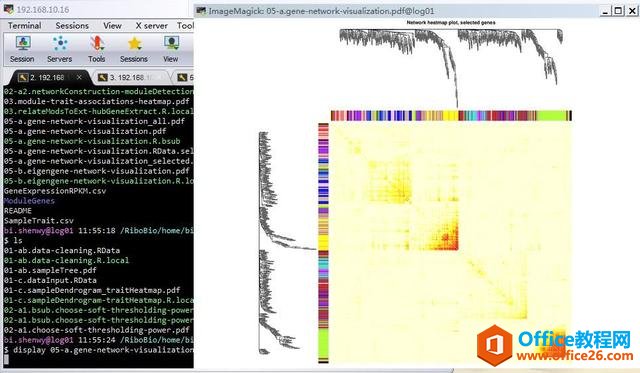Screen dimensions: 640x373
Task: Click the ImageMagick window title icon
Action: 201,11
